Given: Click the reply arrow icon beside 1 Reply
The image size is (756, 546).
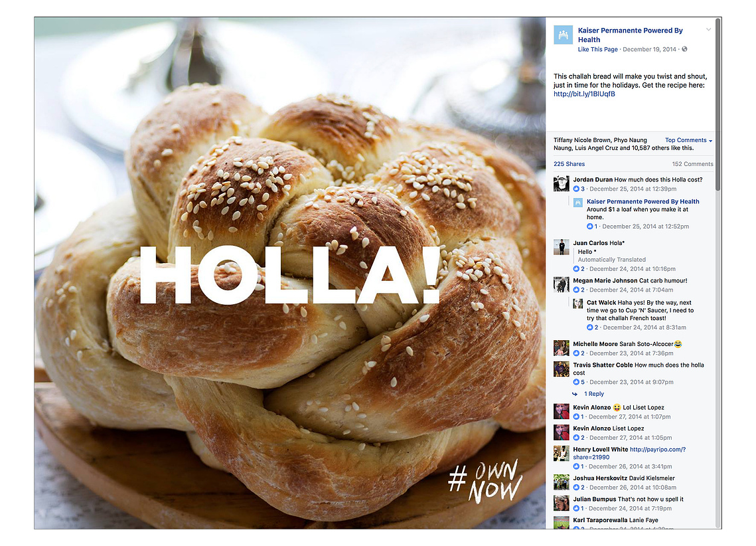Looking at the screenshot, I should pyautogui.click(x=575, y=394).
